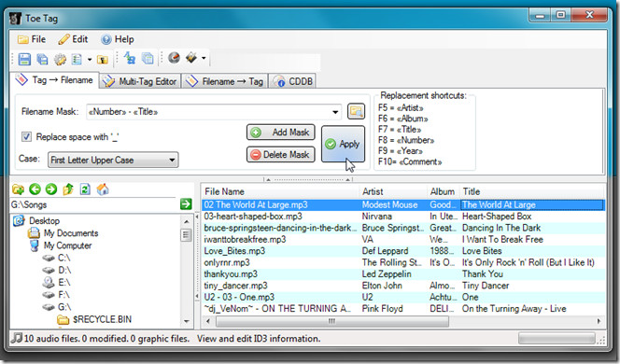Expand the Filename Mask dropdown arrow
The image size is (620, 364).
[335, 112]
